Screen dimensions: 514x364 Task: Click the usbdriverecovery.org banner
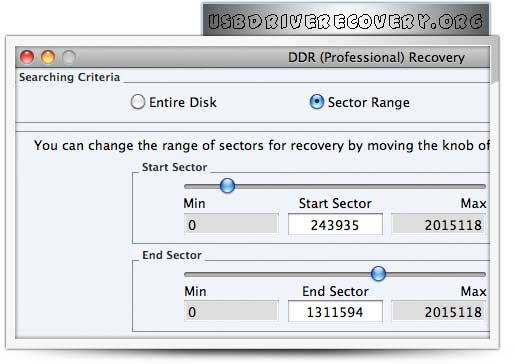point(346,19)
